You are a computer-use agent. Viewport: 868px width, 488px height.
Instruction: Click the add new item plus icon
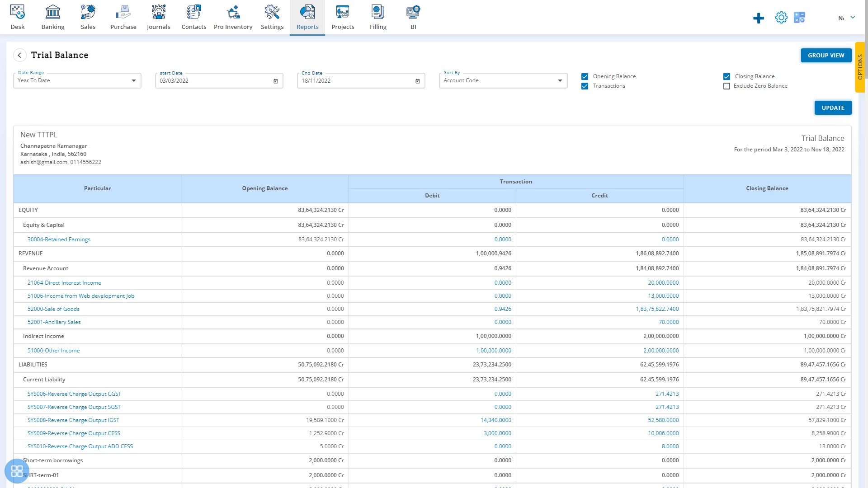(x=758, y=17)
